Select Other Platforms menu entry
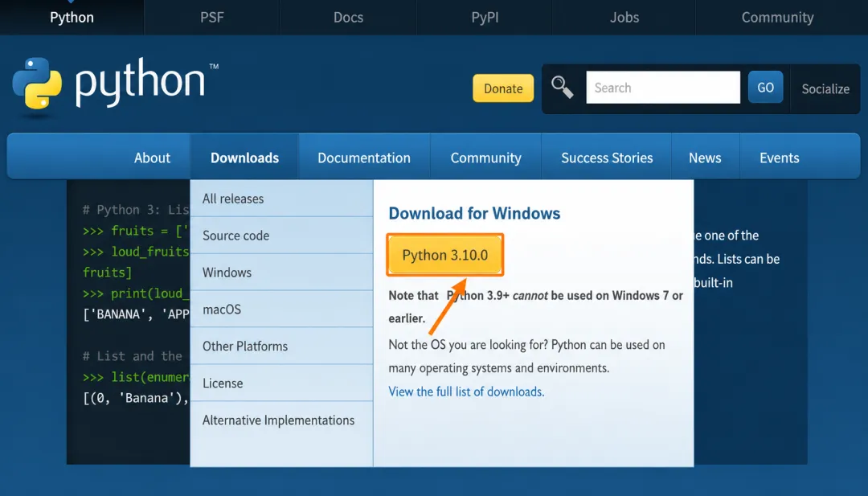Image resolution: width=868 pixels, height=496 pixels. (282, 346)
